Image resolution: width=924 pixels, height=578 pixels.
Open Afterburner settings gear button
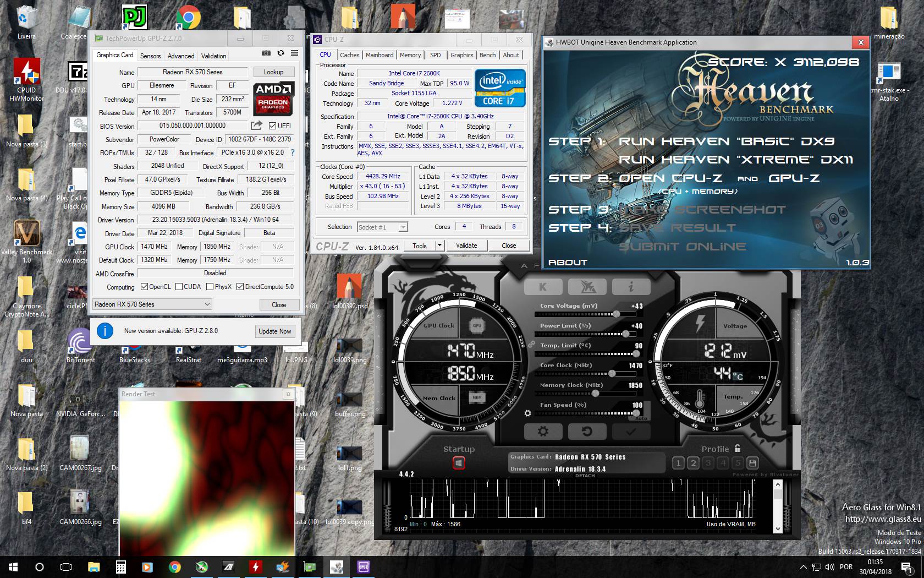543,431
